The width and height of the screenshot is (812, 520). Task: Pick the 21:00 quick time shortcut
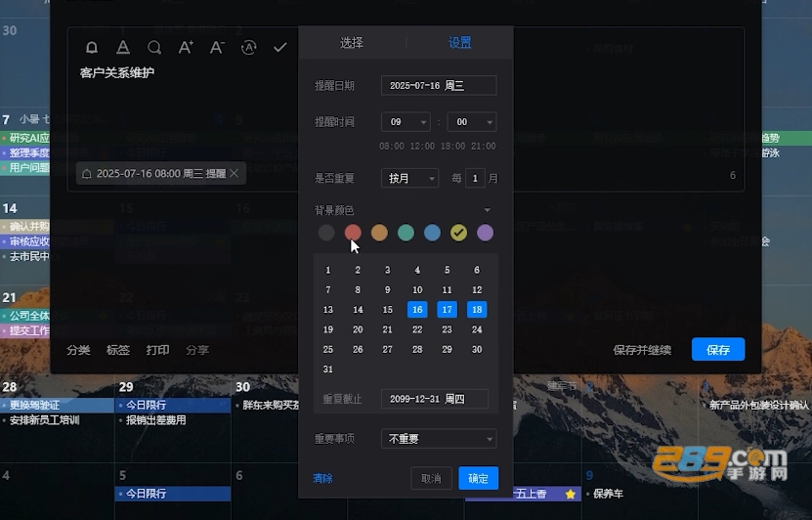coord(483,146)
